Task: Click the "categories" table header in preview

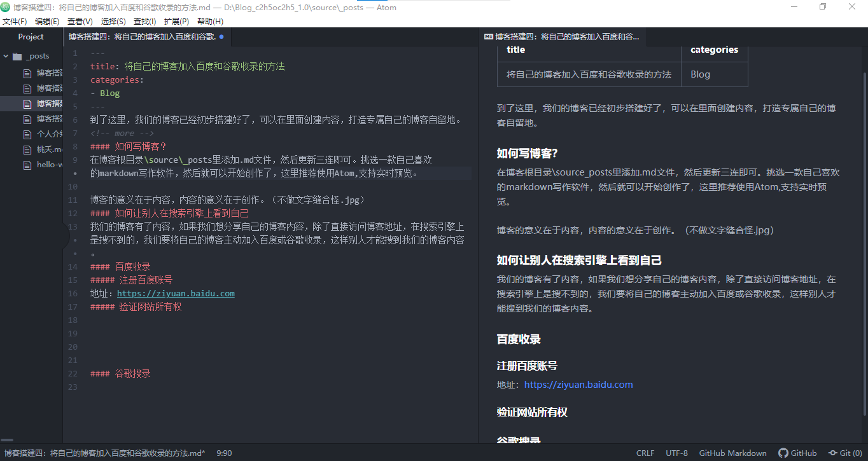Action: (714, 50)
